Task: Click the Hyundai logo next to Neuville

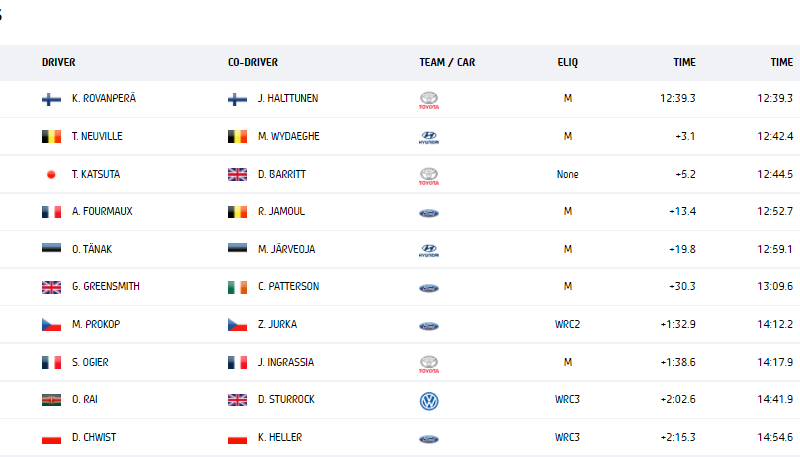Action: [429, 138]
